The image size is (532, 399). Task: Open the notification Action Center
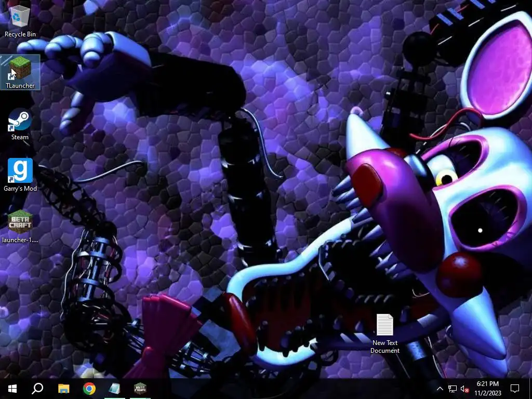[515, 389]
